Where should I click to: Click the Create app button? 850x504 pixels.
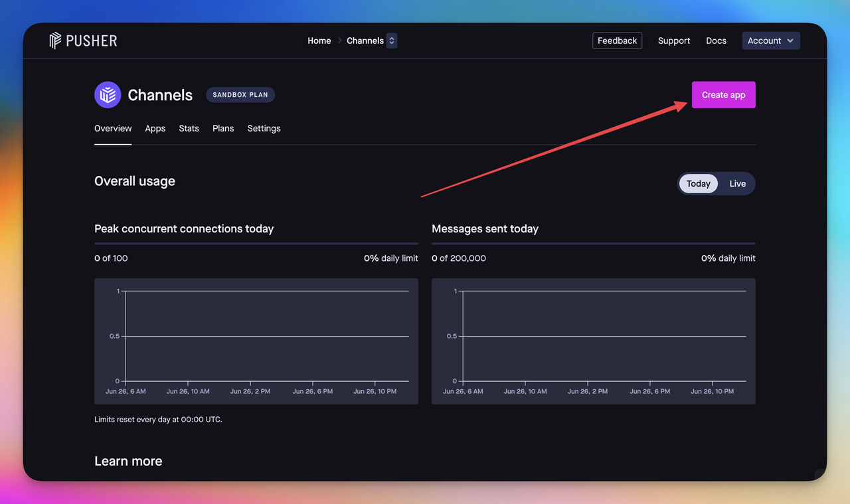tap(723, 95)
